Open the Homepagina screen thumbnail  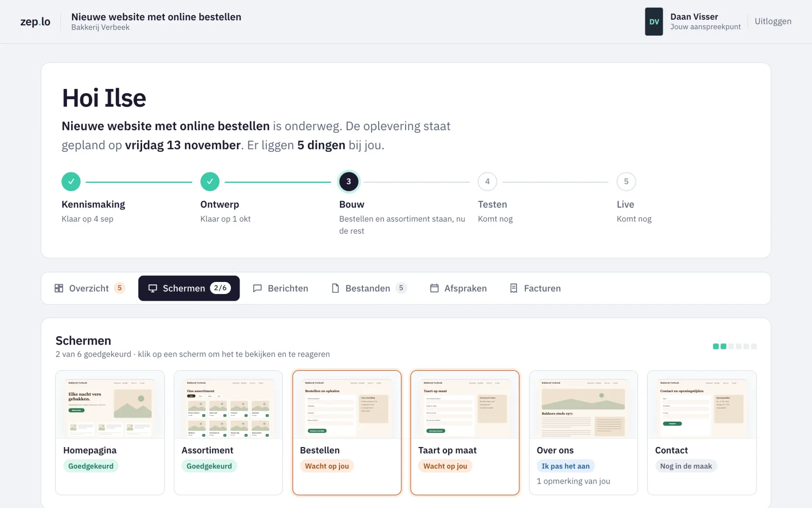pos(110,405)
